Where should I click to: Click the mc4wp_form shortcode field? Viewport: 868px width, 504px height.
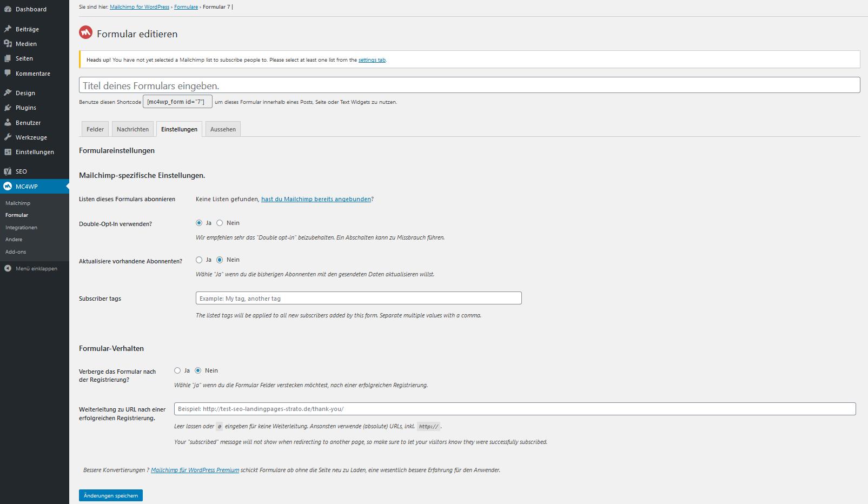pos(177,102)
